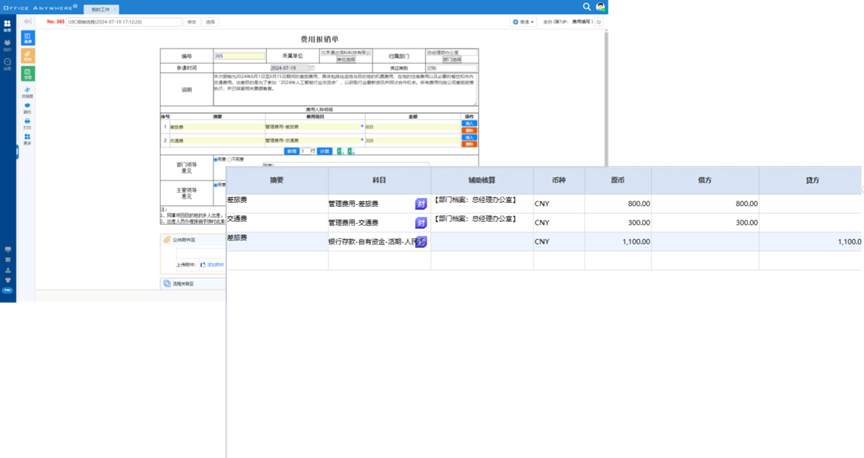864x458 pixels.
Task: Open the green 会签 sidebar icon
Action: coord(27,74)
